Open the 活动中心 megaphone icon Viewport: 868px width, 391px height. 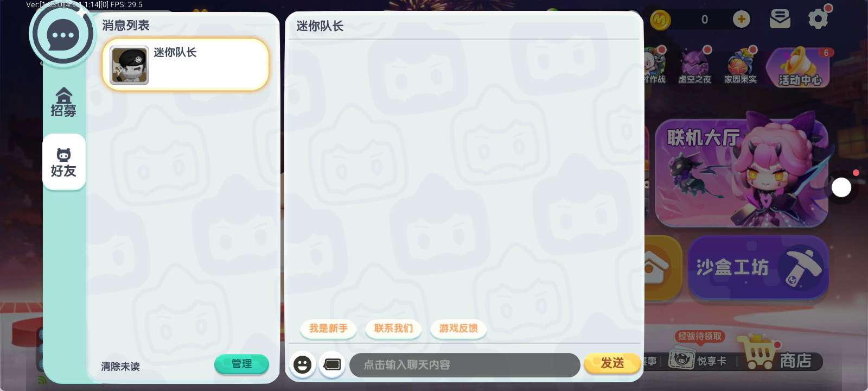[799, 67]
